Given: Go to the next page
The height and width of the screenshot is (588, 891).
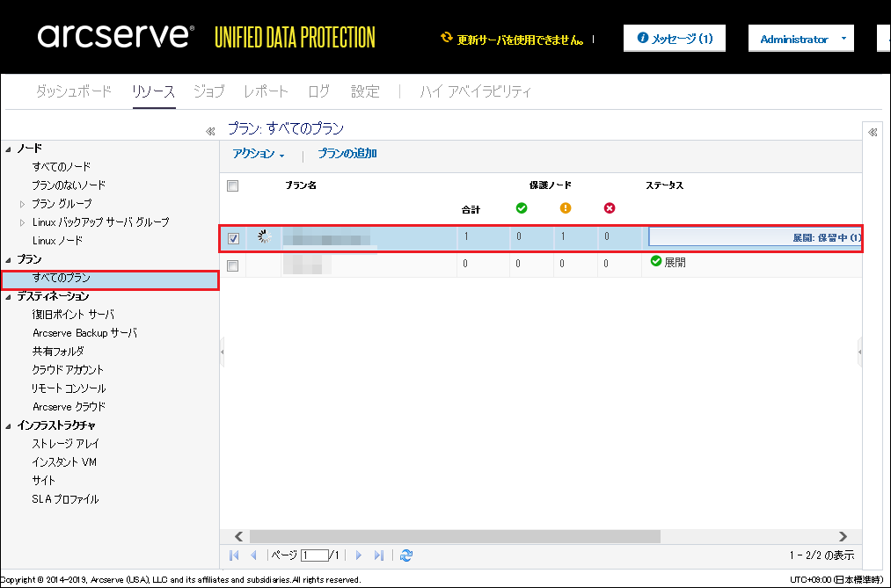Looking at the screenshot, I should (x=358, y=555).
